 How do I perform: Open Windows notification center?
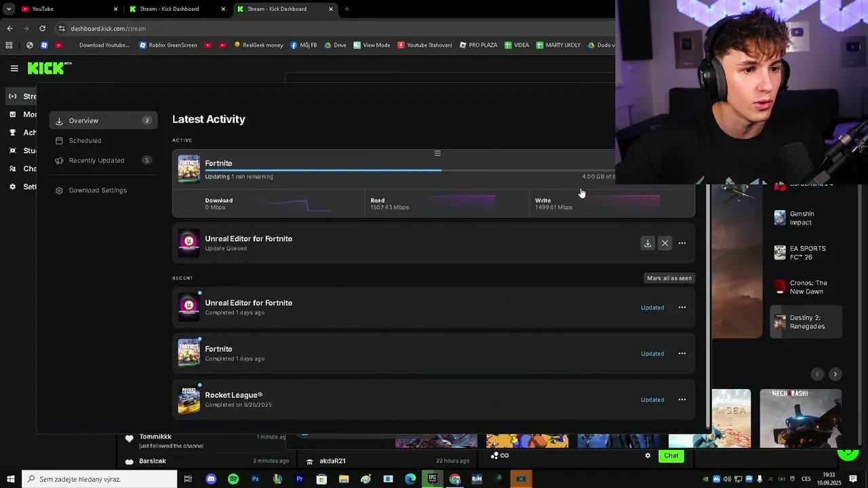click(x=853, y=479)
